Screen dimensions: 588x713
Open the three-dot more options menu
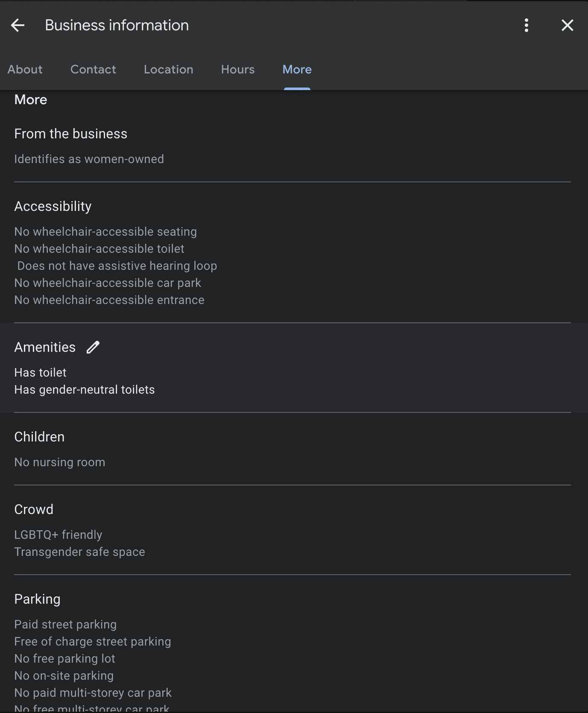(x=526, y=25)
